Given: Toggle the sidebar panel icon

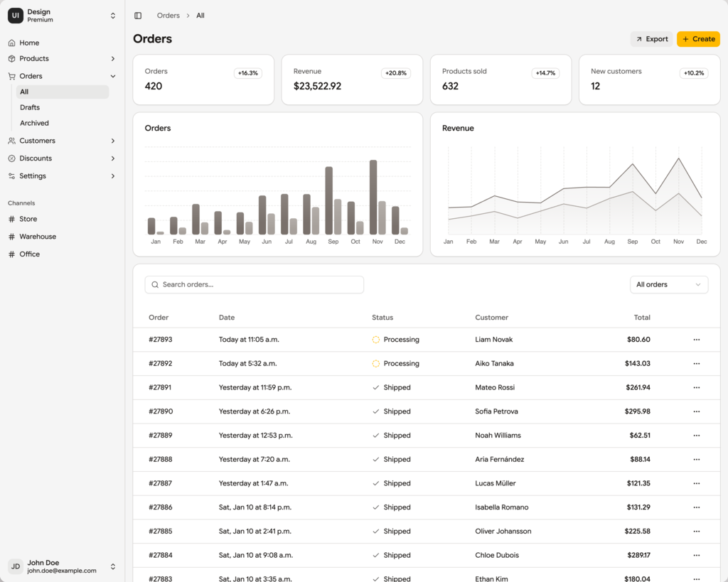Looking at the screenshot, I should click(x=138, y=16).
